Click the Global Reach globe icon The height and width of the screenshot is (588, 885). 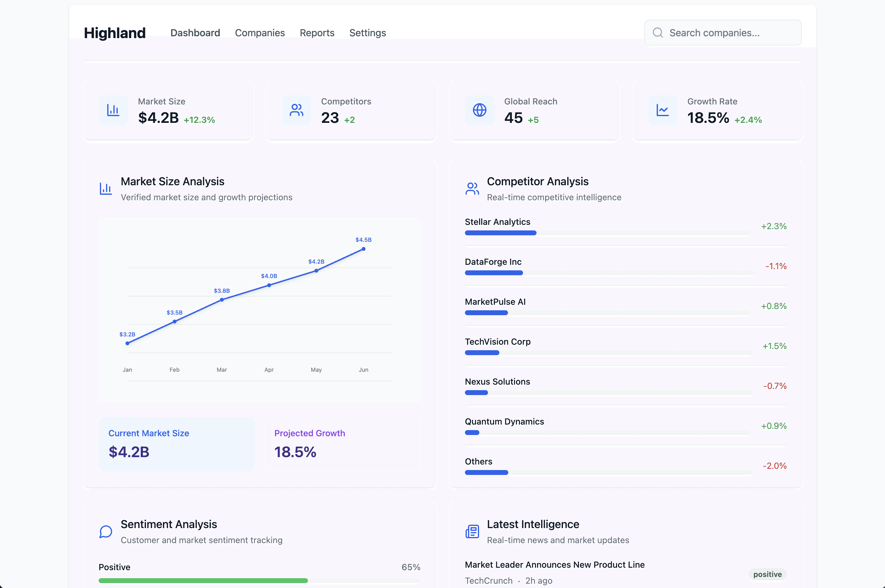[480, 110]
